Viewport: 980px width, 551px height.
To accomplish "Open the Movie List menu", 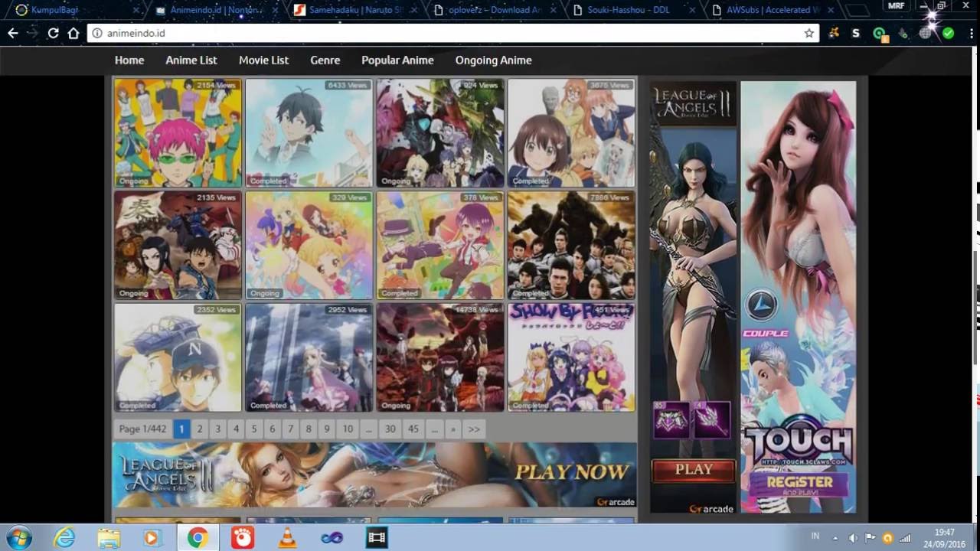I will click(263, 60).
